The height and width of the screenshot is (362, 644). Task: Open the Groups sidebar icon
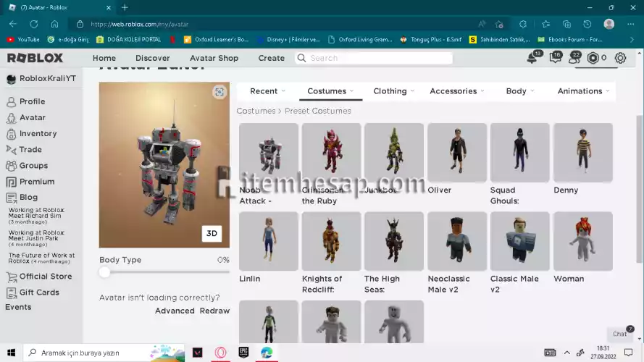[x=12, y=166]
